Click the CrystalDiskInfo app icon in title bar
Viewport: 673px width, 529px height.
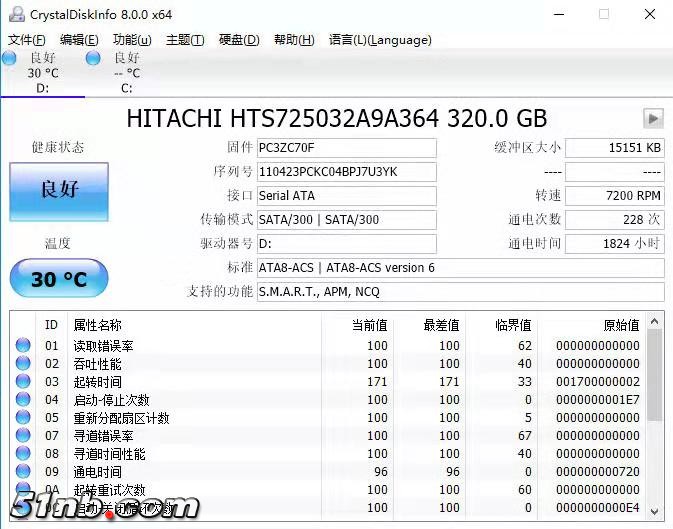point(16,14)
